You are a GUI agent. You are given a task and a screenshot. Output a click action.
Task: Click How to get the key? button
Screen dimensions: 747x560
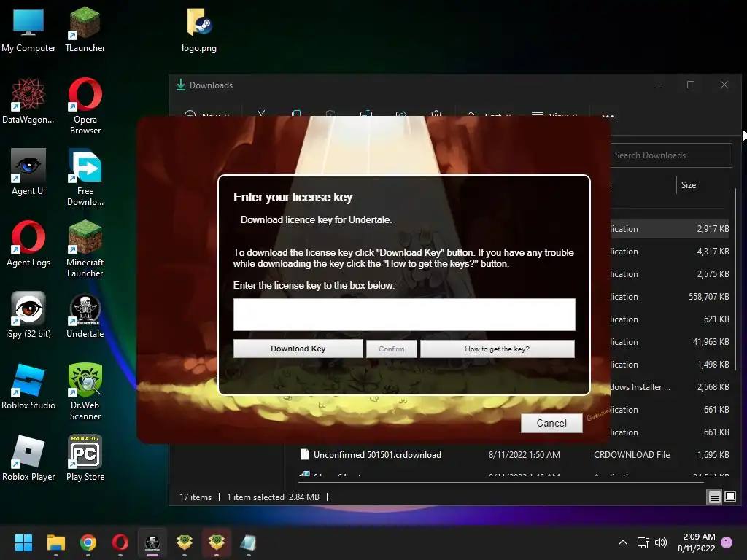coord(497,349)
